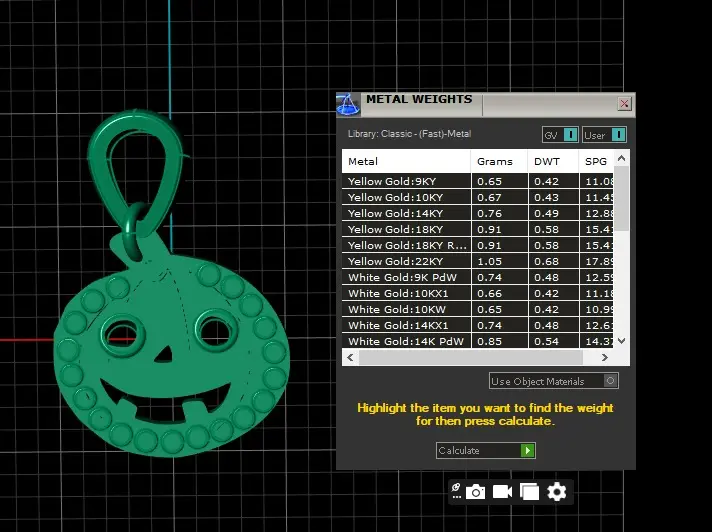Viewport: 712px width, 532px height.
Task: Enable Use Object Materials option
Action: coord(610,381)
